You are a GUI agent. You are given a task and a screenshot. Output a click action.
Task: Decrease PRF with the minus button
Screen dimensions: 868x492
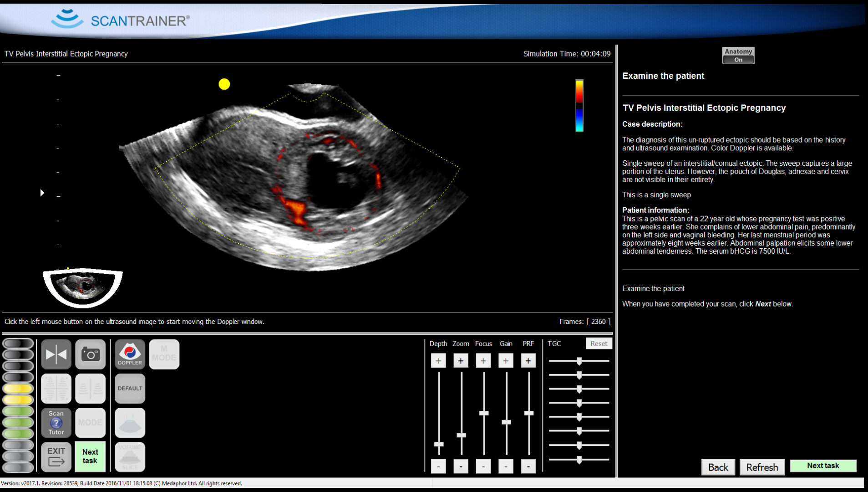pyautogui.click(x=528, y=466)
